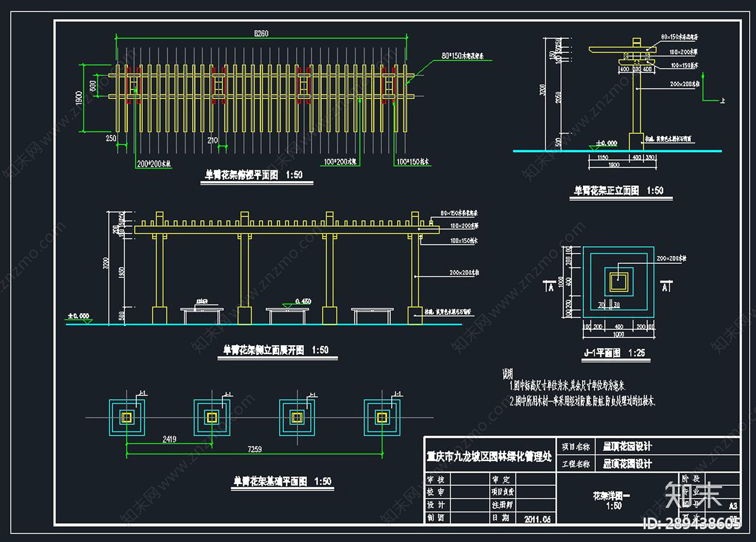Select the J-1平面图 1:25 title
This screenshot has width=756, height=542.
614,353
